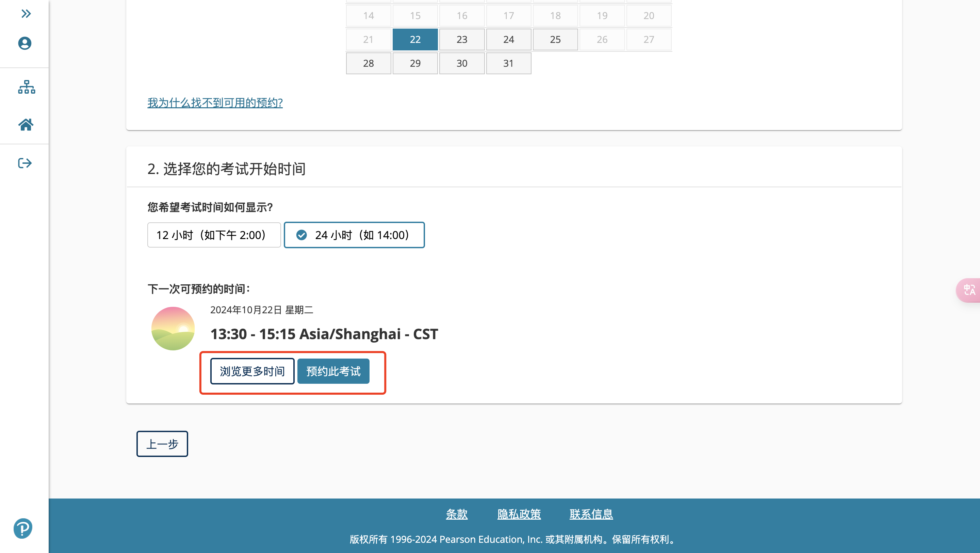The width and height of the screenshot is (980, 553).
Task: Click disabled date 16 in calendar
Action: (462, 16)
